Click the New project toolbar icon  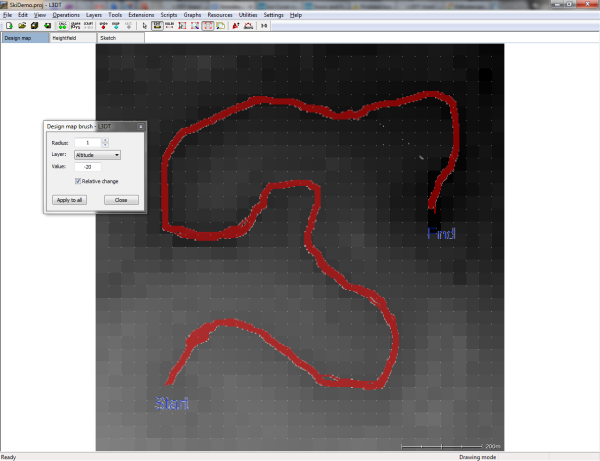(x=7, y=25)
